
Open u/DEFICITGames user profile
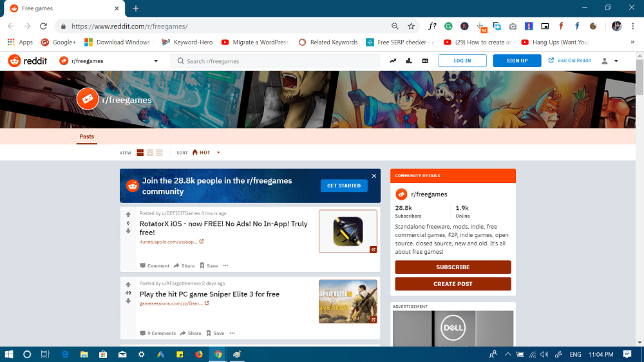tap(181, 213)
